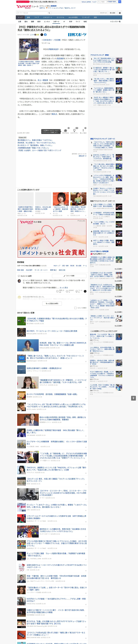Viewport: 138px width, 644px height.
Task: Click the scroll-to-top arrow button
Action: tap(133, 398)
